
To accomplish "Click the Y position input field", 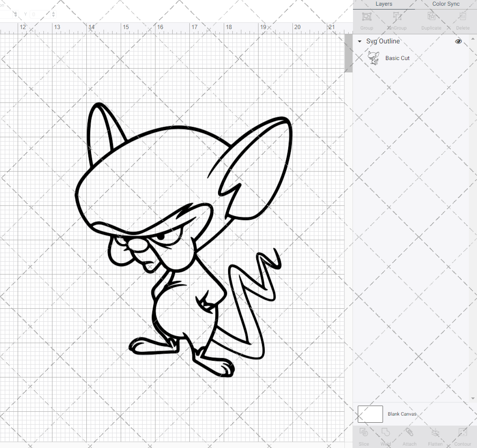I will click(x=40, y=14).
